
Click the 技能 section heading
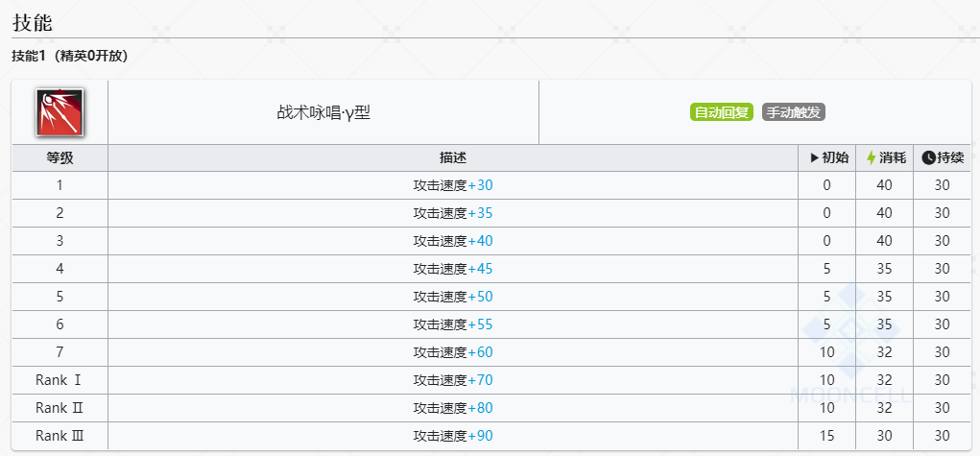tap(32, 21)
